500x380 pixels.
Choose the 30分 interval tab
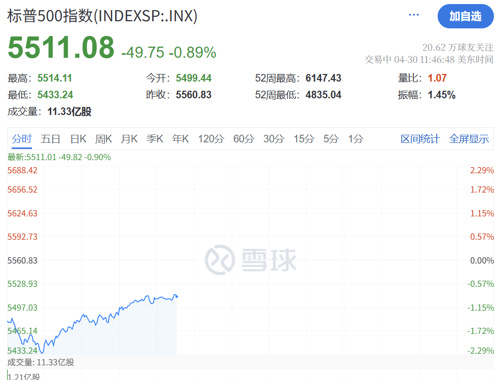[274, 139]
